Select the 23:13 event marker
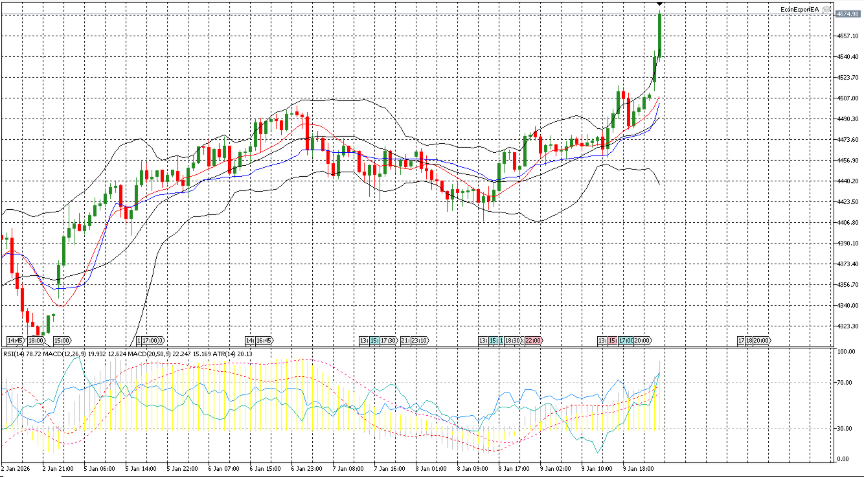 pos(420,340)
